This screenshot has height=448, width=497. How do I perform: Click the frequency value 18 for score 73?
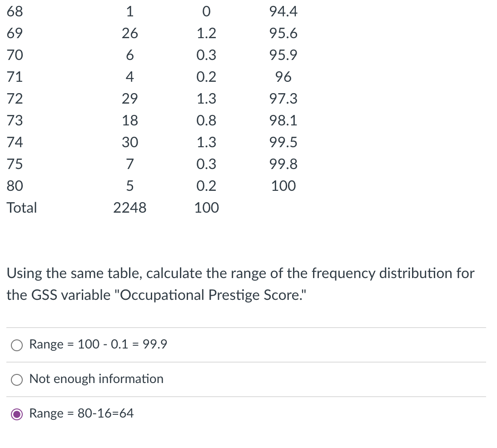(x=130, y=120)
